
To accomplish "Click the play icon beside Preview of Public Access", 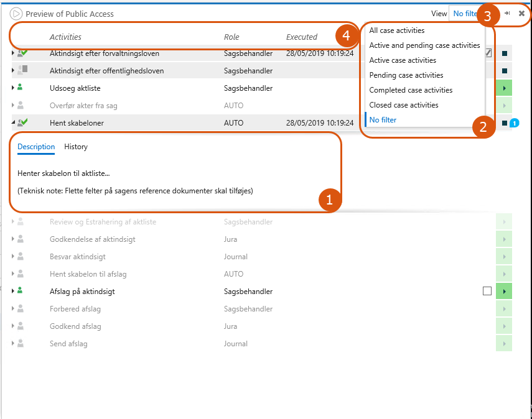I will (16, 14).
